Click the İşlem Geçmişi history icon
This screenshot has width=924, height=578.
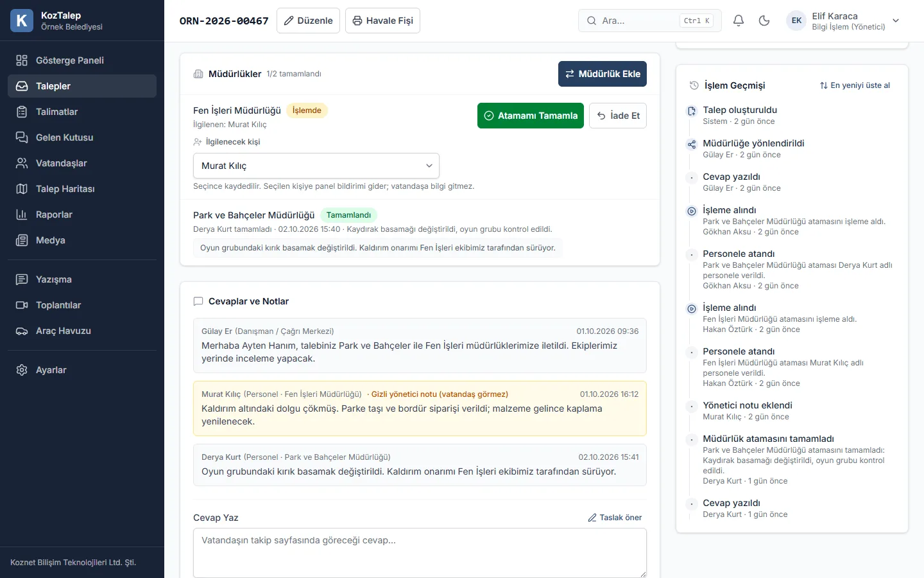(694, 85)
